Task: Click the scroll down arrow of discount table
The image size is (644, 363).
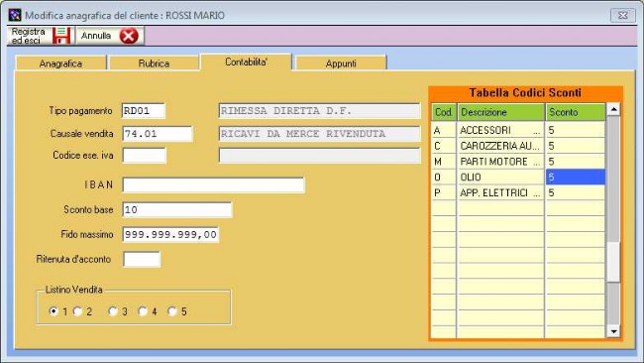Action: 613,331
